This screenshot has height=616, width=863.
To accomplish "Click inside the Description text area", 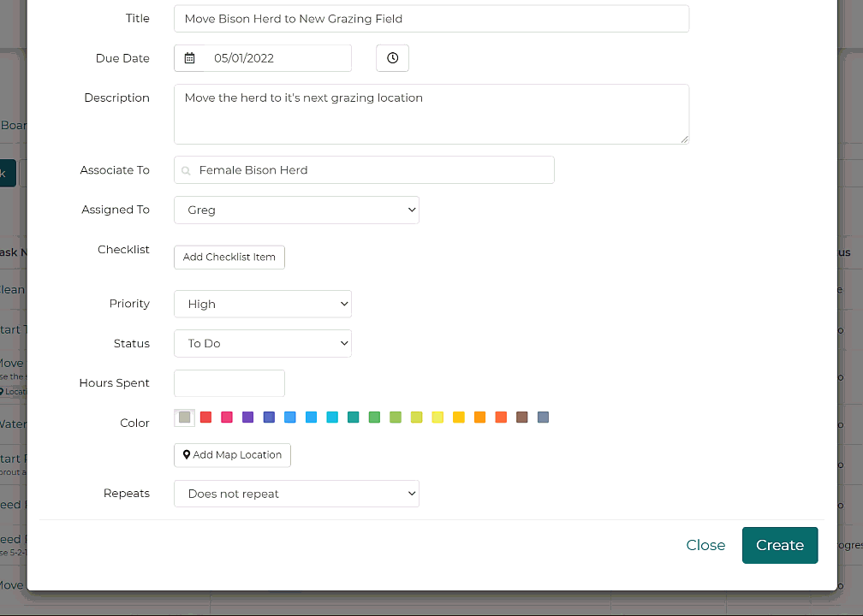I will (431, 114).
